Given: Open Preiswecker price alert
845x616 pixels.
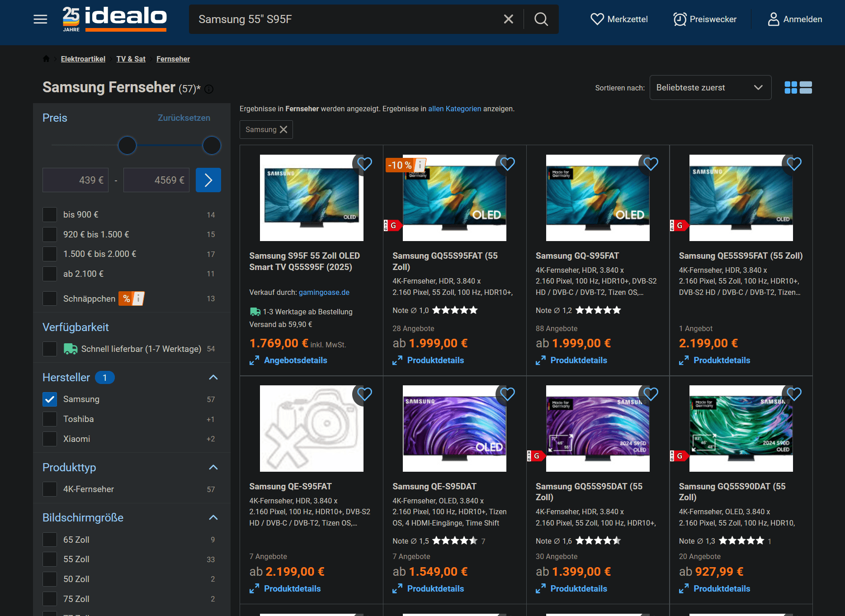Looking at the screenshot, I should [704, 19].
